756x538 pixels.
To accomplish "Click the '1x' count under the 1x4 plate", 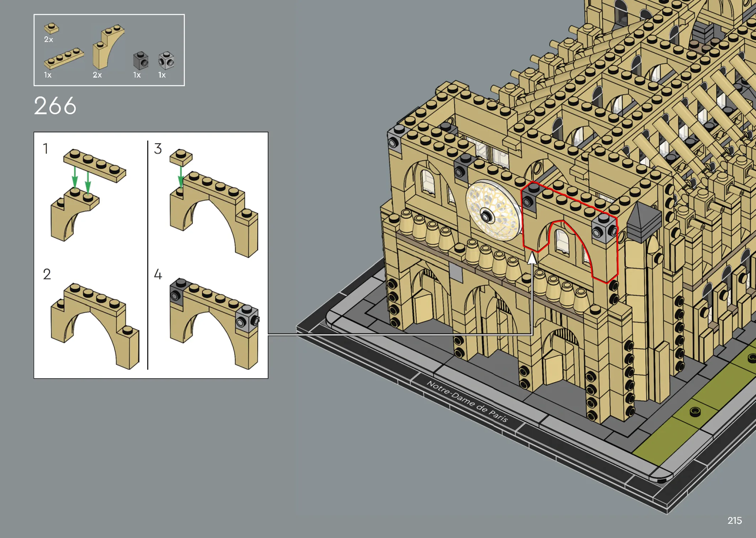I will click(48, 75).
